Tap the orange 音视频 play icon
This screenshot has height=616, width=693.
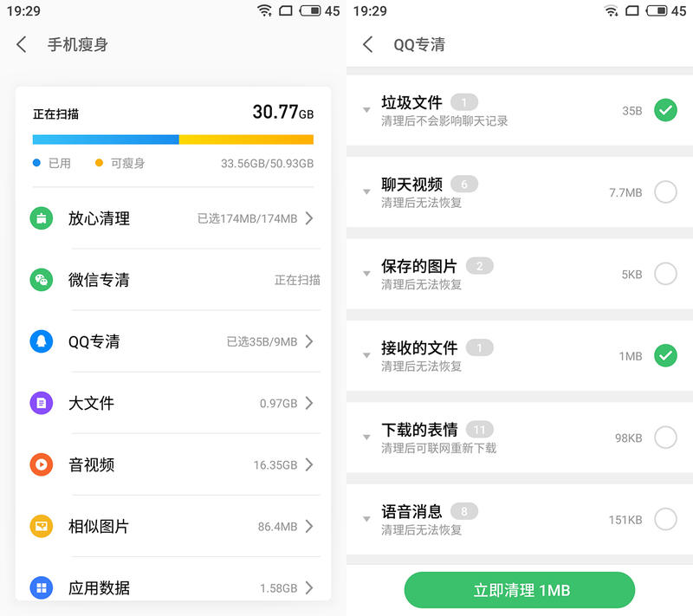point(42,464)
